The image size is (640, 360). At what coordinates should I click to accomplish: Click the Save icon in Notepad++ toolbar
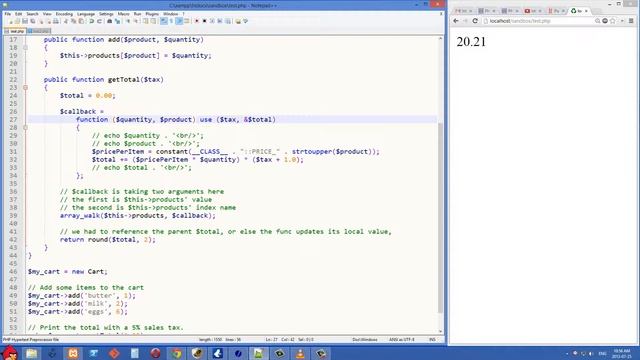[x=25, y=21]
